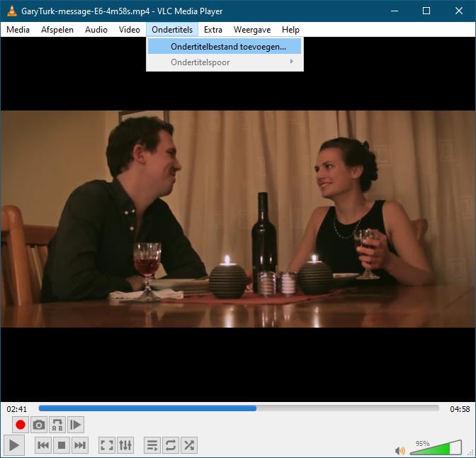The height and width of the screenshot is (458, 476).
Task: Mute audio via speaker icon
Action: [x=399, y=451]
